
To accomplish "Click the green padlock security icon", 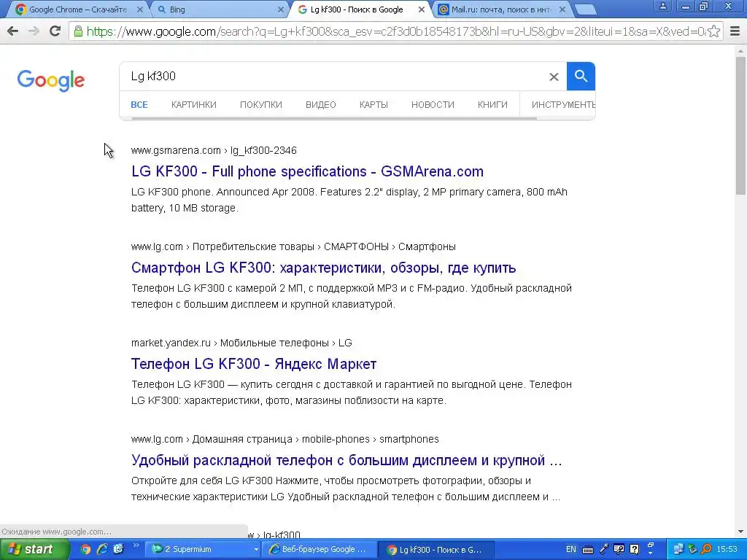I will point(77,31).
